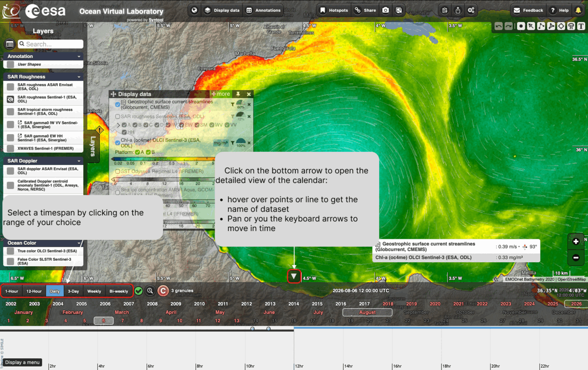This screenshot has width=588, height=370.
Task: Remove Geostrophic streamlines layer with x
Action: coord(249,104)
